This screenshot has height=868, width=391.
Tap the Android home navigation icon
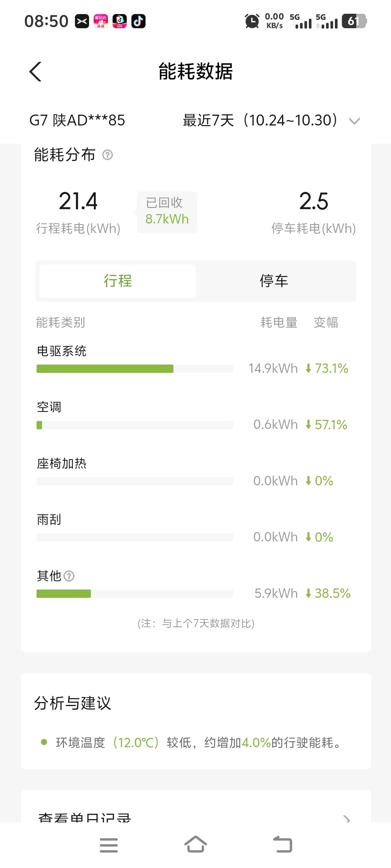195,845
